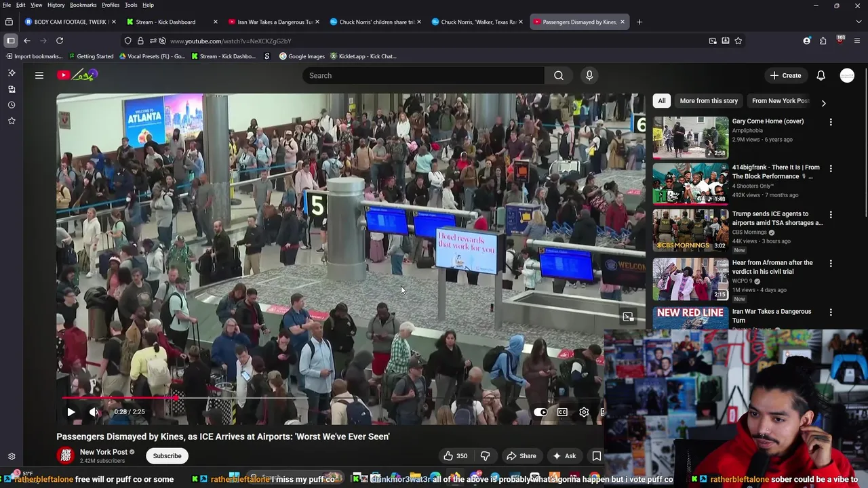Play the video
Viewport: 868px width, 488px height.
coord(71,412)
